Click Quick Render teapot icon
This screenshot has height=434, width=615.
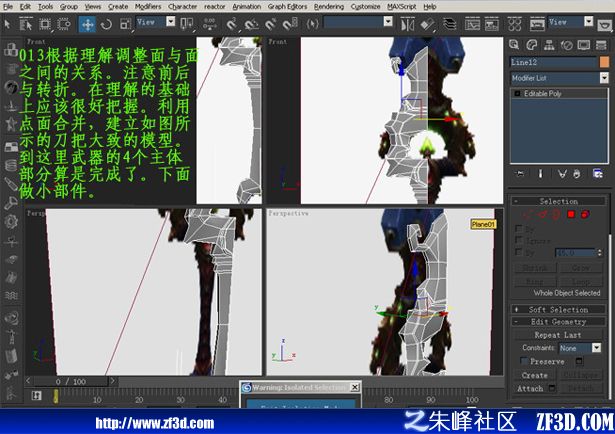click(605, 25)
